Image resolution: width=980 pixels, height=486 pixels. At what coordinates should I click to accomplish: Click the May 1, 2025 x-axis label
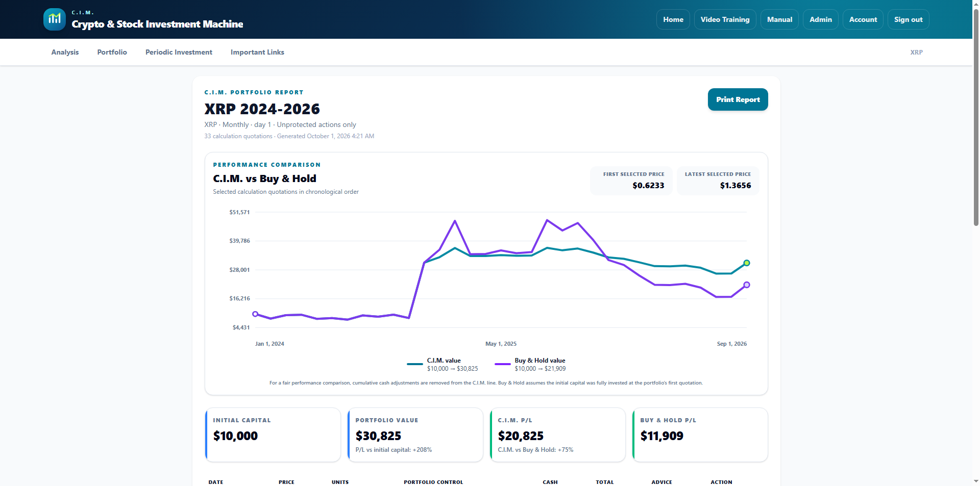[x=501, y=344]
